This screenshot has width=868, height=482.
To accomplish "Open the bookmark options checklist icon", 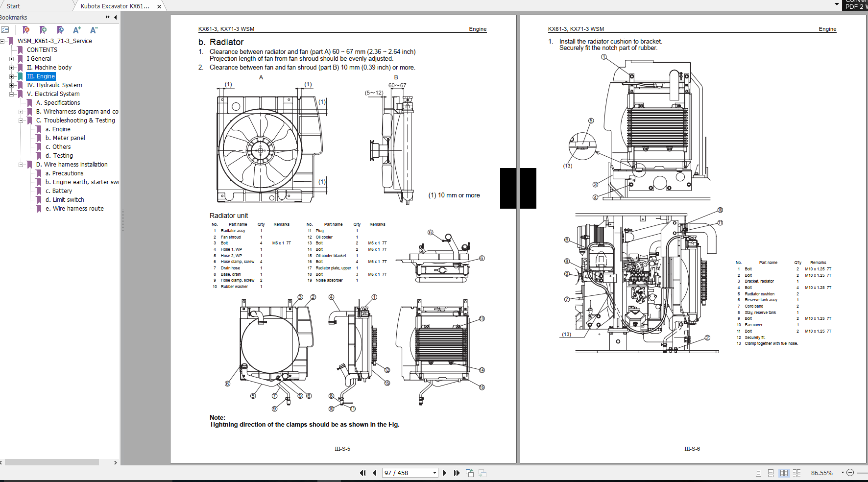I will tap(6, 29).
